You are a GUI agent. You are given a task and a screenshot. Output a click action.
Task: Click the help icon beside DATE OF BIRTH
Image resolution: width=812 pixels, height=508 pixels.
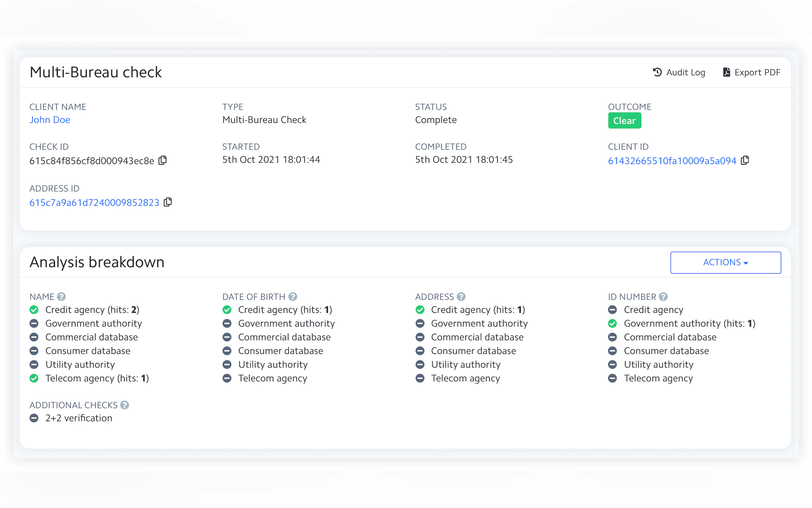[293, 297]
